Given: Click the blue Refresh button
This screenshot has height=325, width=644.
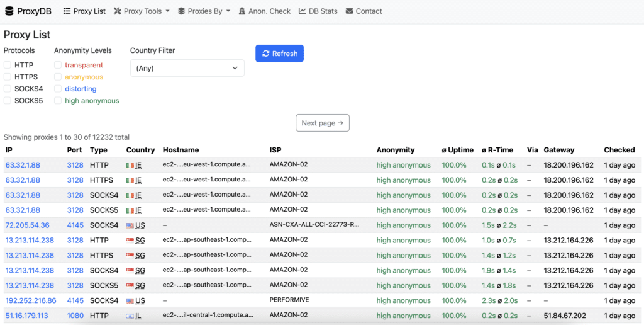Looking at the screenshot, I should [280, 54].
